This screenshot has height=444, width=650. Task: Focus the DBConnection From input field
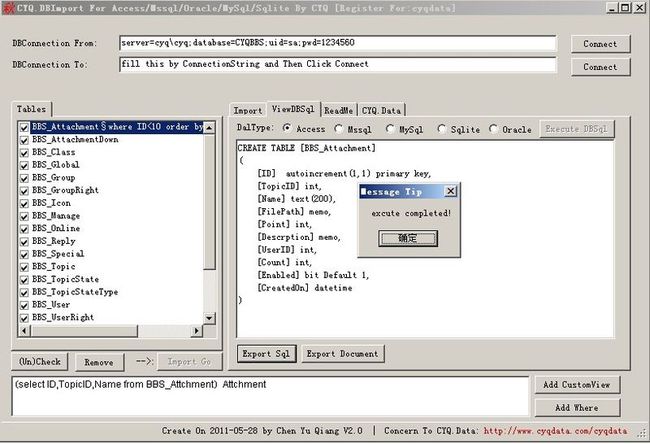[338, 43]
